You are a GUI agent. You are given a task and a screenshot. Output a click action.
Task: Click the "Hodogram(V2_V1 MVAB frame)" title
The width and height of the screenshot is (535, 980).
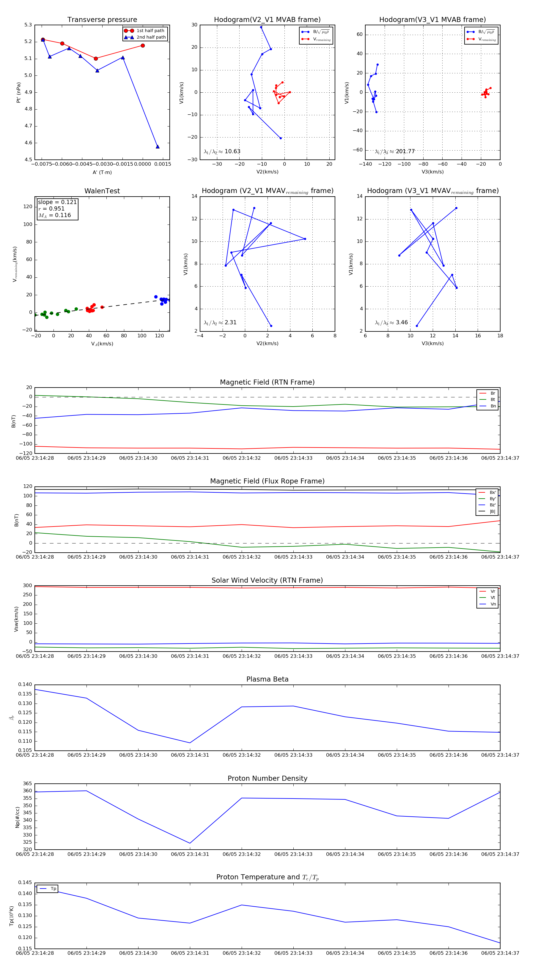tap(267, 20)
